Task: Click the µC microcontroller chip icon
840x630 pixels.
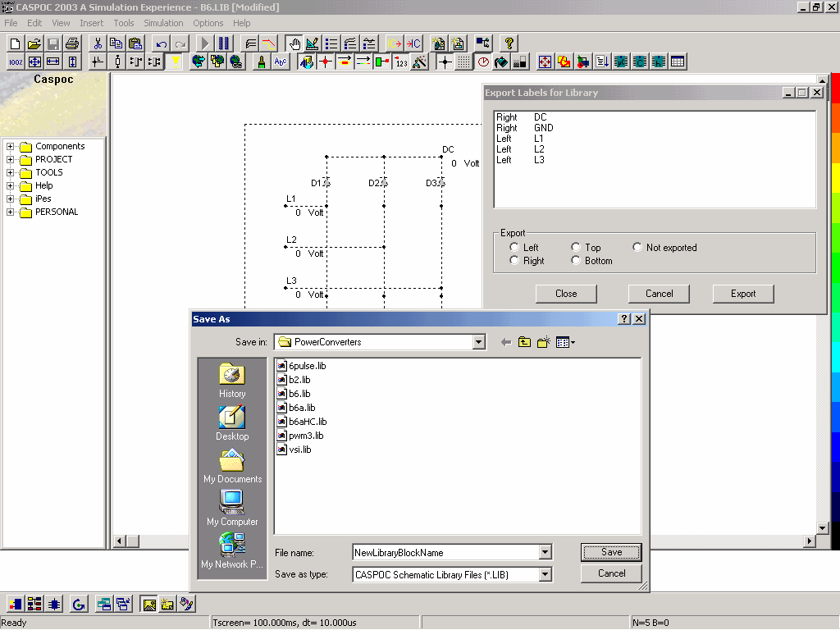Action: pos(621,62)
